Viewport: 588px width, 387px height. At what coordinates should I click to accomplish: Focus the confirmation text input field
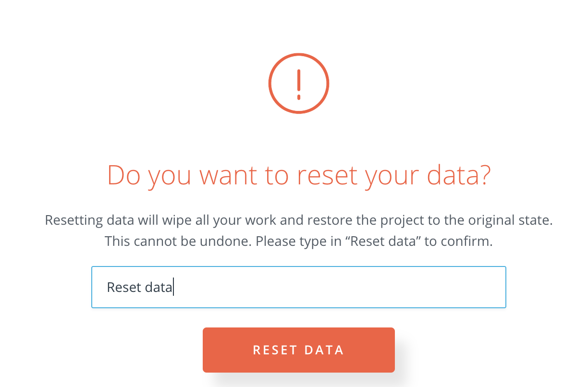point(298,287)
